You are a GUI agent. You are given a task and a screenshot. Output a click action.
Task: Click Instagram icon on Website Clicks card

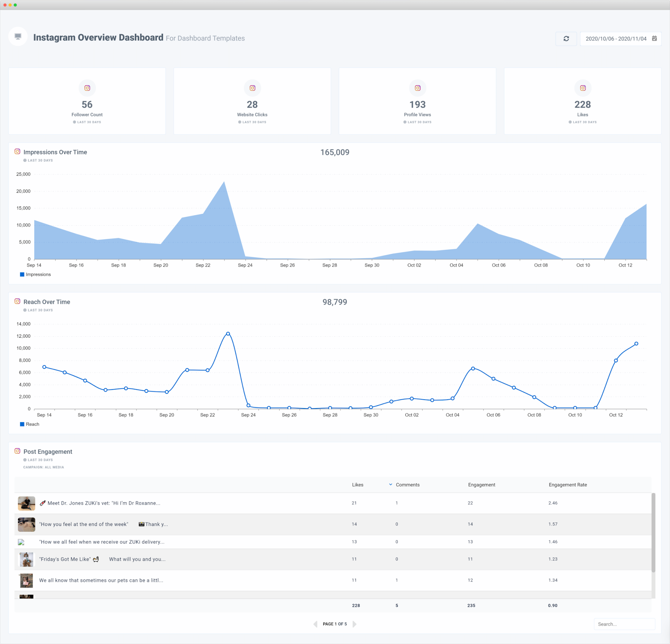(252, 88)
